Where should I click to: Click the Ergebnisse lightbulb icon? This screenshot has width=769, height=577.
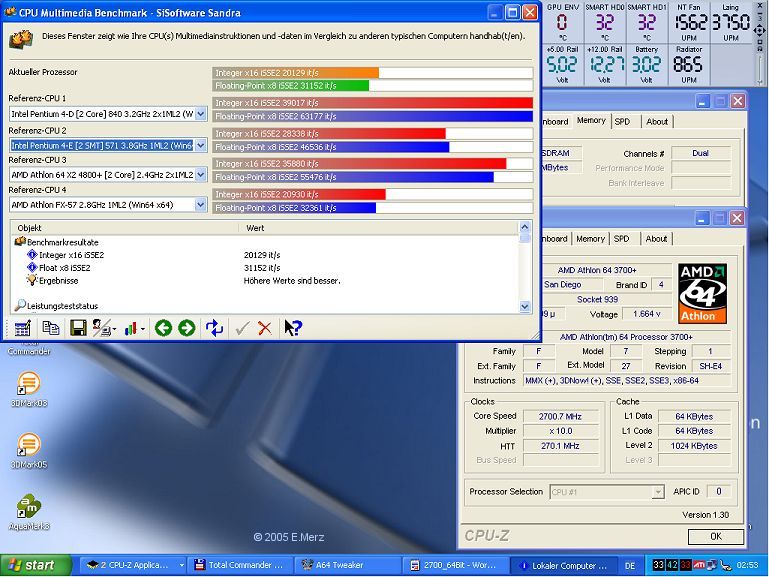tap(32, 280)
